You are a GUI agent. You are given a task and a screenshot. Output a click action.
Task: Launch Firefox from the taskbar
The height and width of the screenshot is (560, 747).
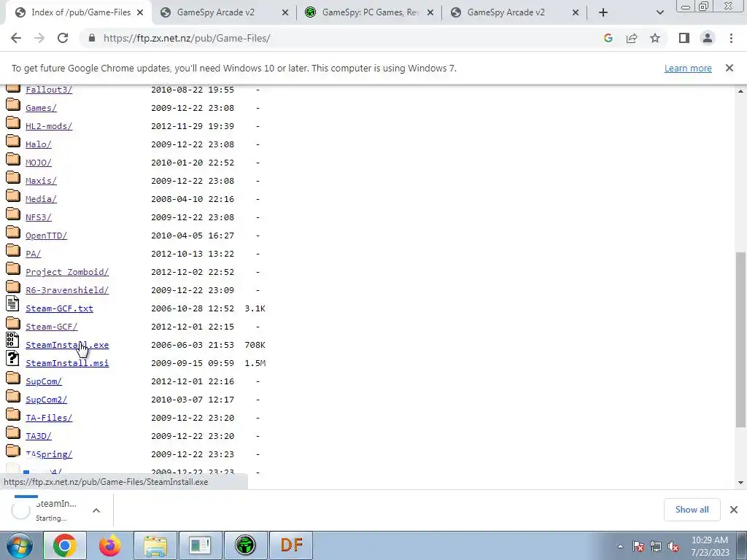pos(110,545)
